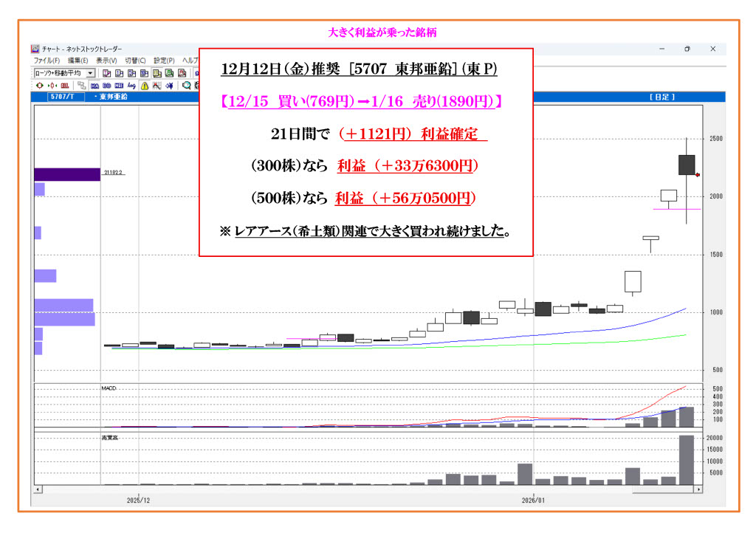Open the 表示(V) menu
Viewport: 756px width, 536px height.
(106, 61)
